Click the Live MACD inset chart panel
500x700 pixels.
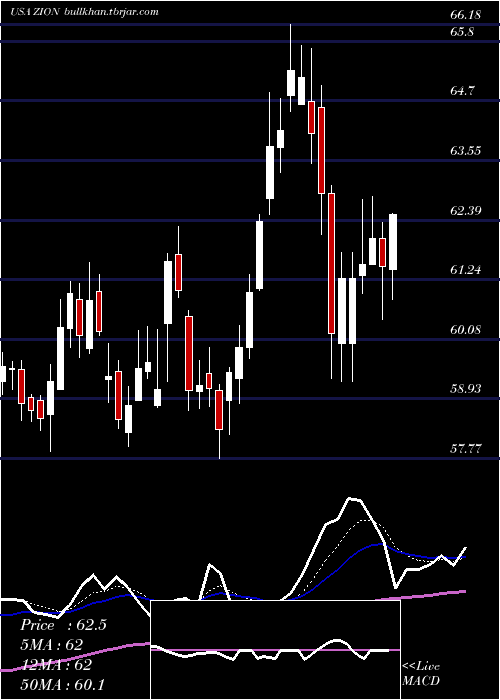coord(275,650)
